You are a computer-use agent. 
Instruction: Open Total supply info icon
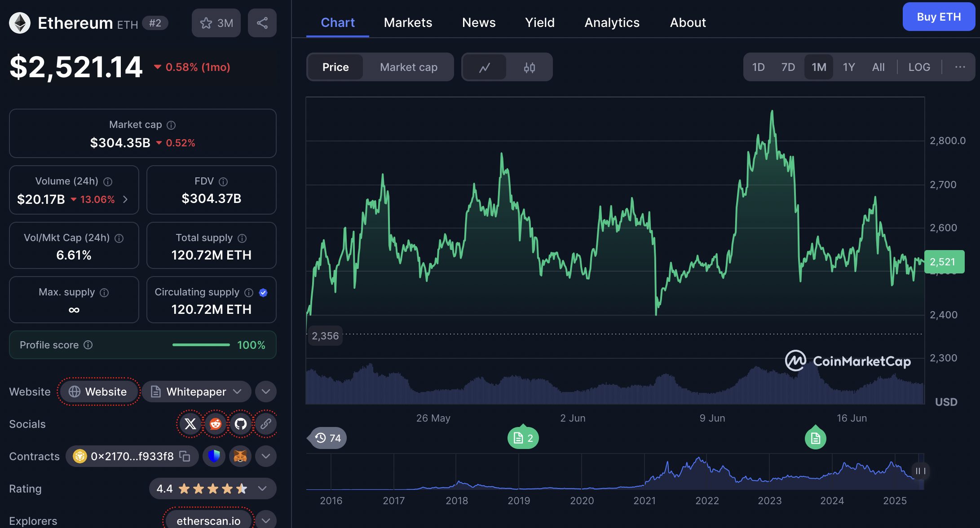click(242, 238)
